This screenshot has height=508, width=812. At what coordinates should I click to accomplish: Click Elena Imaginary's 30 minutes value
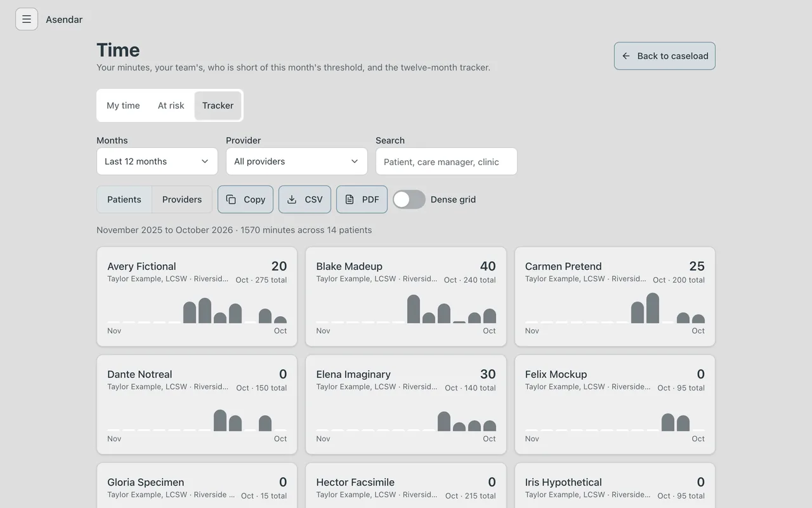coord(488,374)
